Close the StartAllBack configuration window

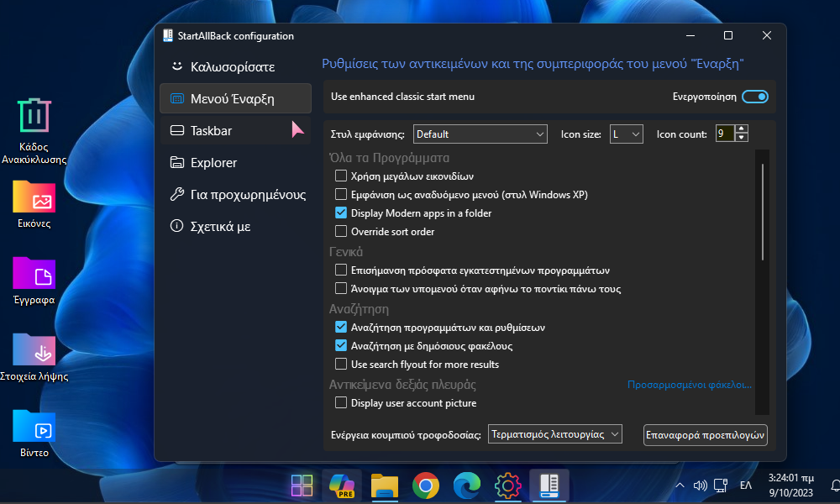[x=767, y=35]
